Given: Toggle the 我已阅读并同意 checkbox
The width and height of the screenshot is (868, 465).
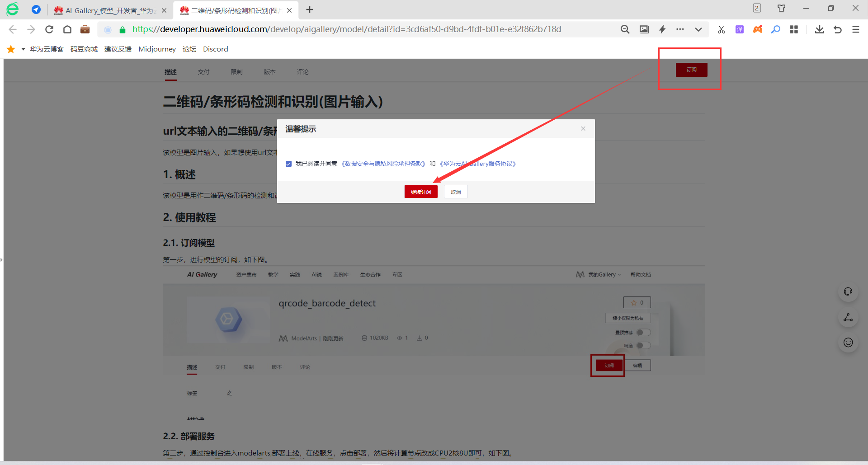Looking at the screenshot, I should coord(288,164).
